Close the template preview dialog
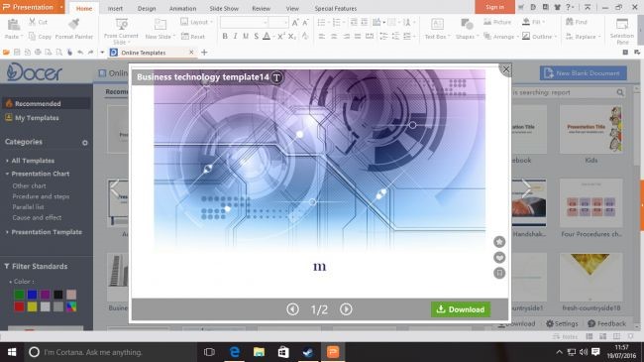The height and width of the screenshot is (362, 644). [506, 69]
